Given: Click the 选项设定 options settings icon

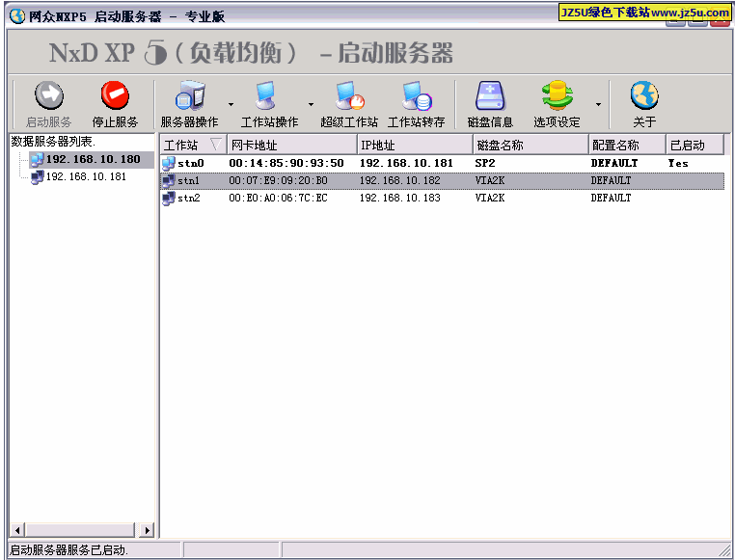Looking at the screenshot, I should click(558, 95).
